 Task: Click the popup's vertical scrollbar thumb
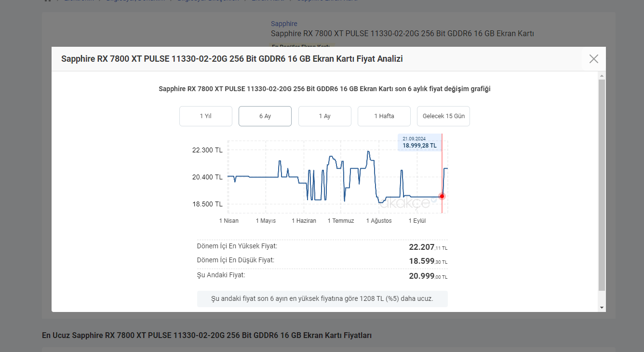[602, 185]
